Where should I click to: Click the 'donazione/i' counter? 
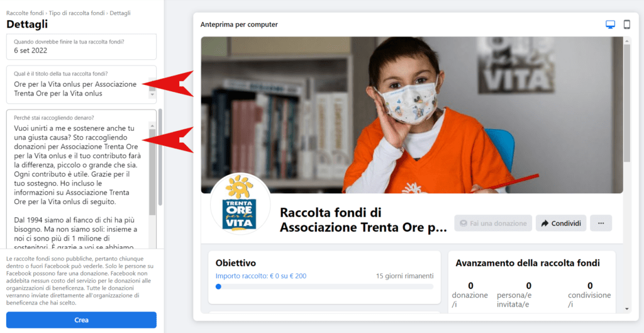470,295
